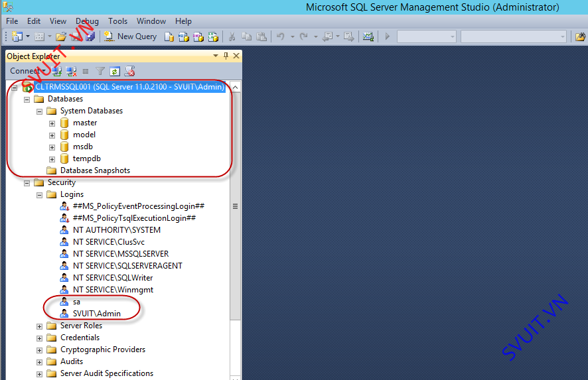Toggle Object Explorer auto-hide pin
This screenshot has height=380, width=588.
point(226,56)
